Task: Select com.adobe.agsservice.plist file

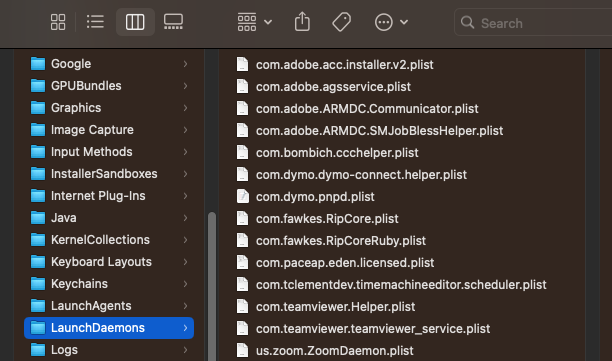Action: 333,87
